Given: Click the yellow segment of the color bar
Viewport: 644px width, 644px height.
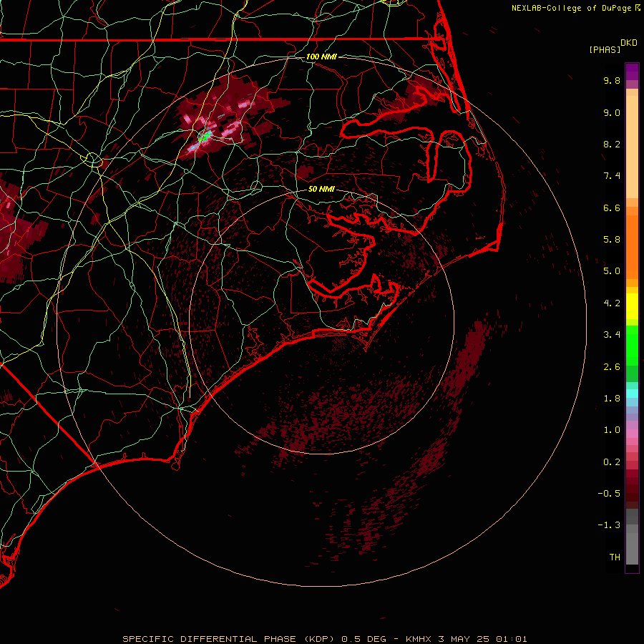Looking at the screenshot, I should coord(632,306).
